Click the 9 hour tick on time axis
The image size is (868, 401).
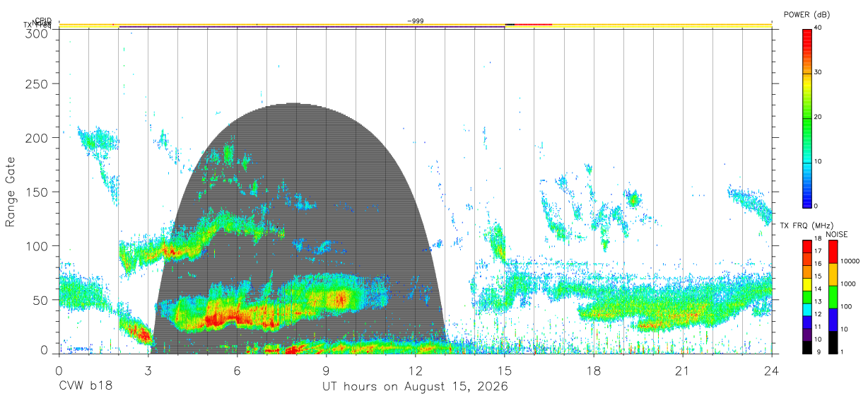tap(327, 371)
